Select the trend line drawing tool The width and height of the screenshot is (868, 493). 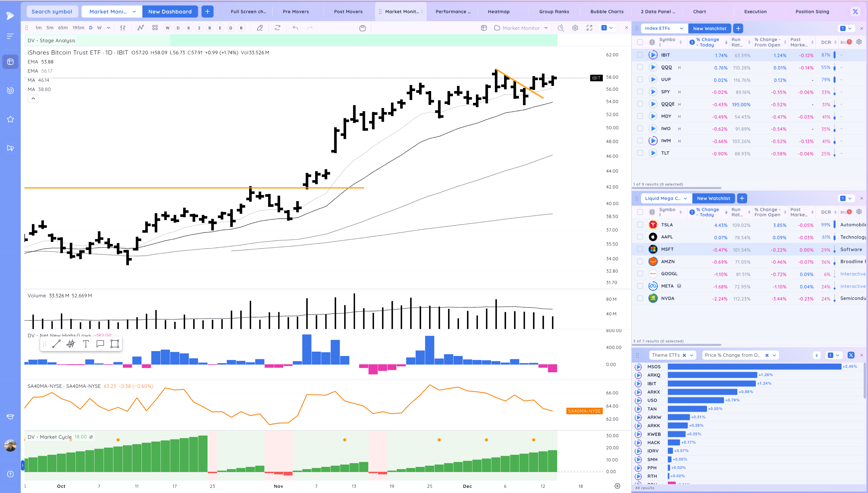[56, 344]
